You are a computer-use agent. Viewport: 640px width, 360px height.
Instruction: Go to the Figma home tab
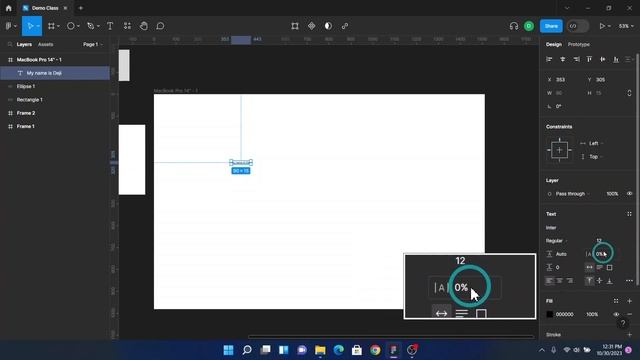[9, 8]
